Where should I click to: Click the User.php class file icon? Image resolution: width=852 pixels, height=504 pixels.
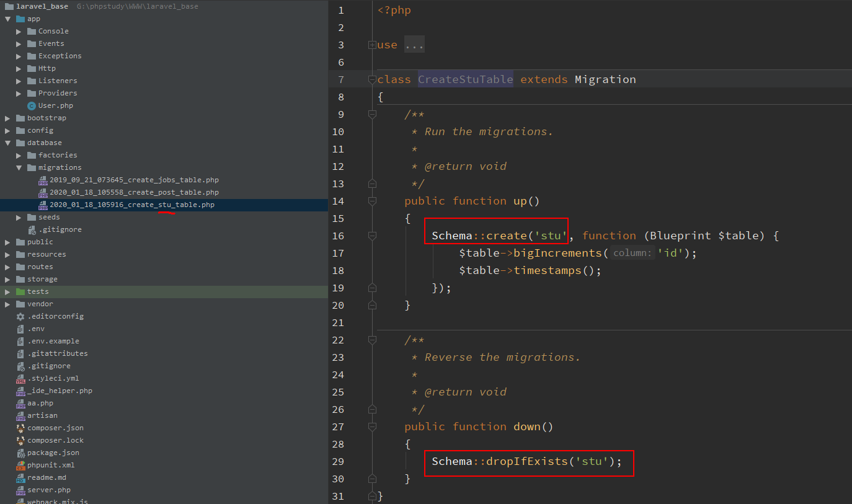(x=32, y=105)
